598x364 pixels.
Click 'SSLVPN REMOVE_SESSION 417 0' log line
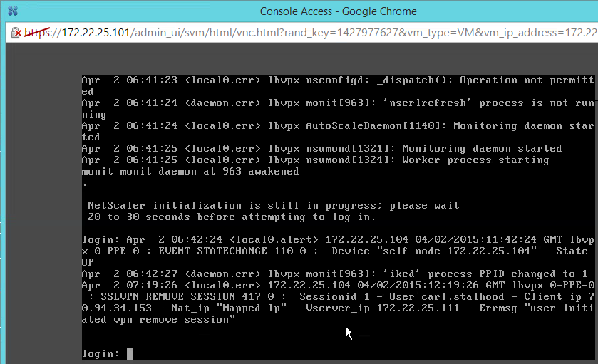tap(338, 296)
